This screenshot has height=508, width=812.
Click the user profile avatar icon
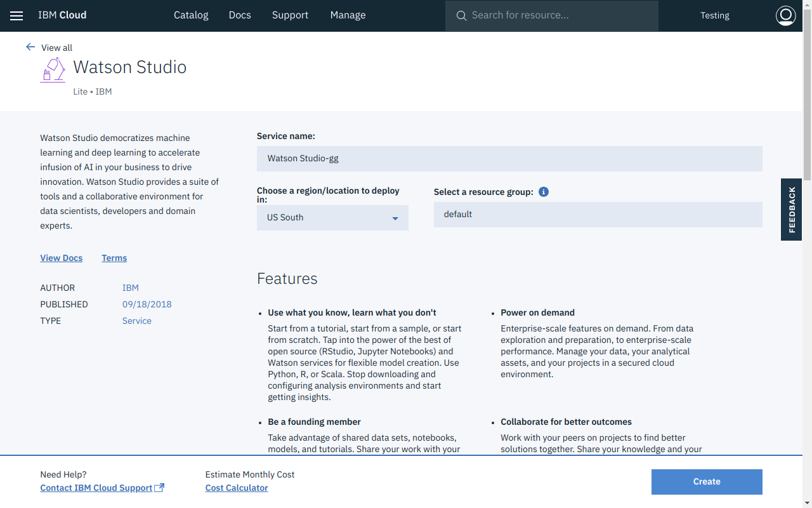tap(785, 15)
